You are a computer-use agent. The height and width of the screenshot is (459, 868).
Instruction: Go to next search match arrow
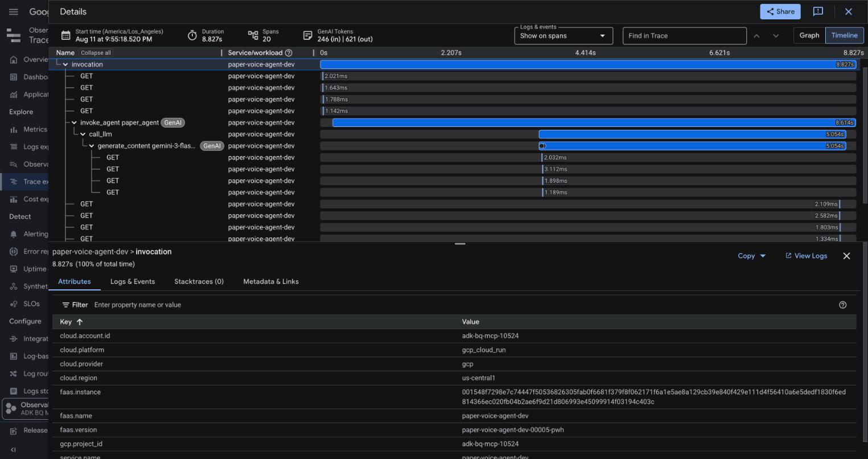(x=776, y=36)
